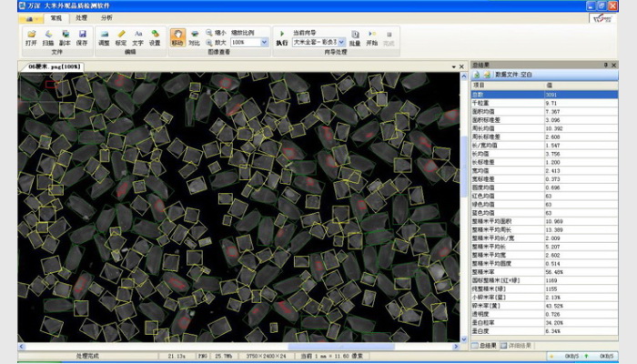
Task: Open the 缩放比例 100% zoom dropdown
Action: pos(263,43)
